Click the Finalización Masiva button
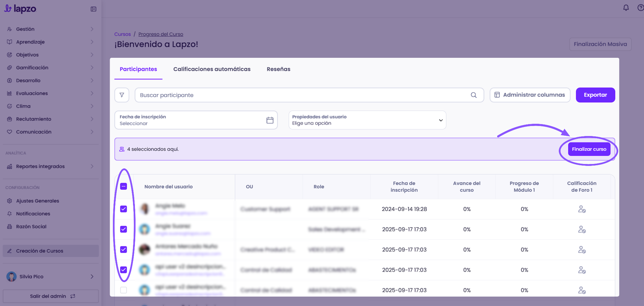The image size is (644, 306). click(600, 44)
